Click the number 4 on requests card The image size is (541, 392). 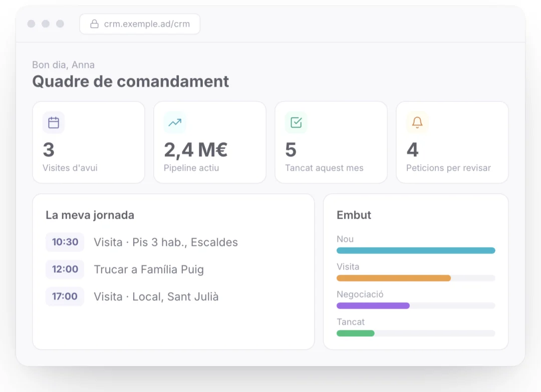(x=412, y=150)
